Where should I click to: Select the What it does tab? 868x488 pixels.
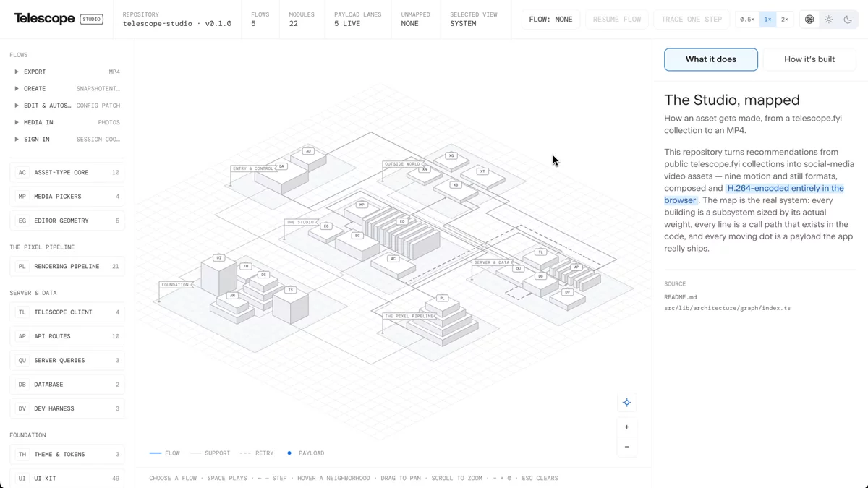(x=711, y=59)
